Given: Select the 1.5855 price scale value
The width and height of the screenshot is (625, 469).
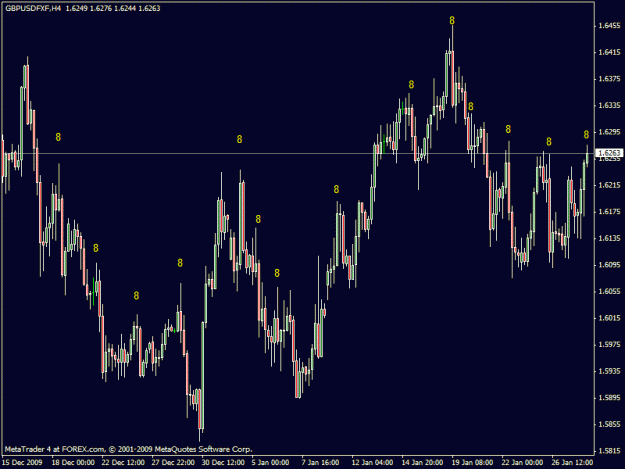Looking at the screenshot, I should coord(609,424).
